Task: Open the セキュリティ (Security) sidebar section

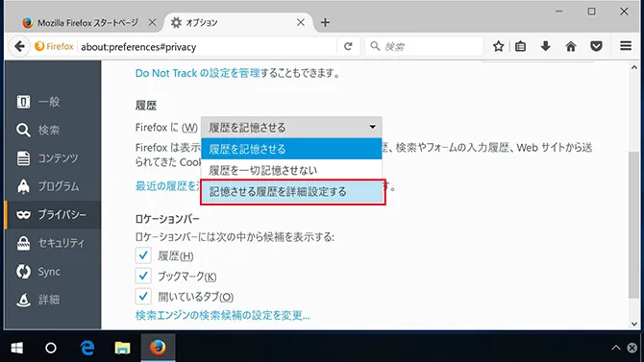Action: [53, 243]
